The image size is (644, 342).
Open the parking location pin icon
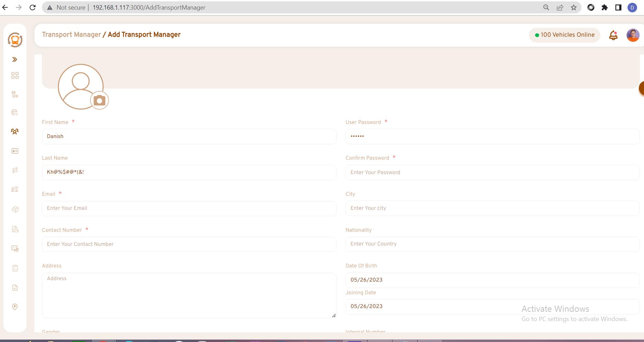tap(15, 307)
